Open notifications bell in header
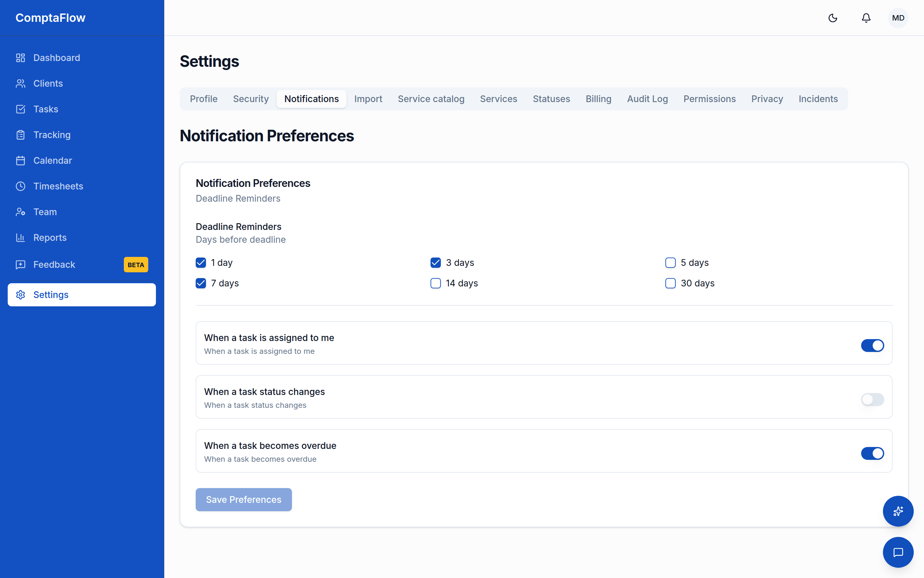This screenshot has height=578, width=924. pos(866,18)
